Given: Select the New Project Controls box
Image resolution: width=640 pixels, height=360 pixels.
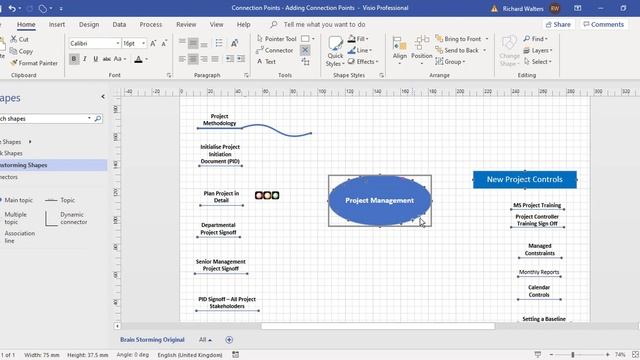Looking at the screenshot, I should click(x=525, y=180).
